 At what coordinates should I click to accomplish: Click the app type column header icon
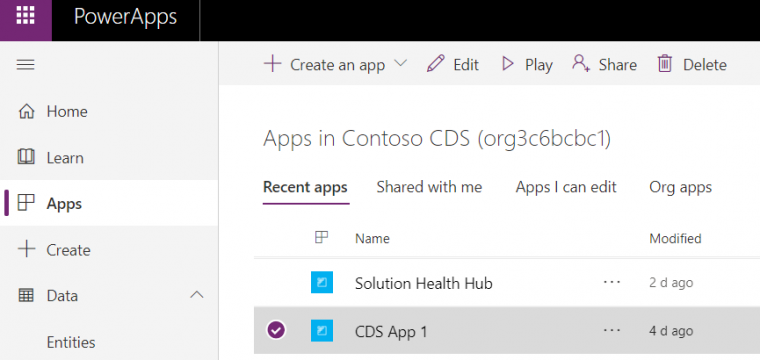pyautogui.click(x=321, y=237)
